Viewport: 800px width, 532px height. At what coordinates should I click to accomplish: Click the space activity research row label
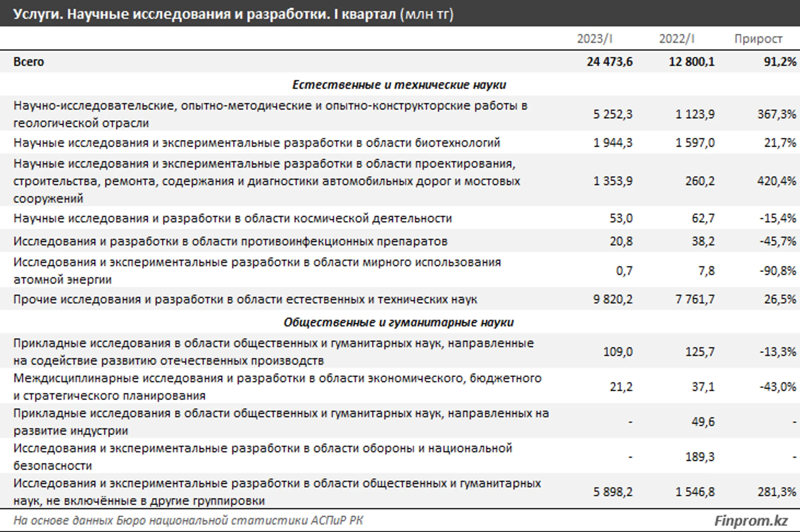pos(233,218)
